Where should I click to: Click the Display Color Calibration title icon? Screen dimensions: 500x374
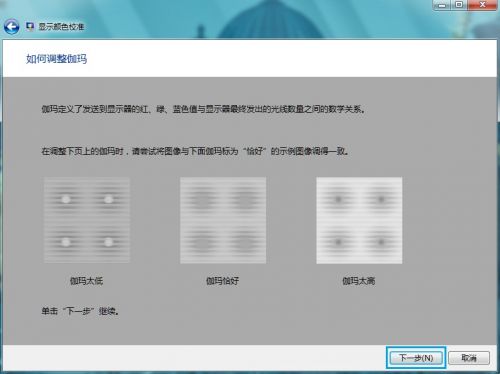30,26
